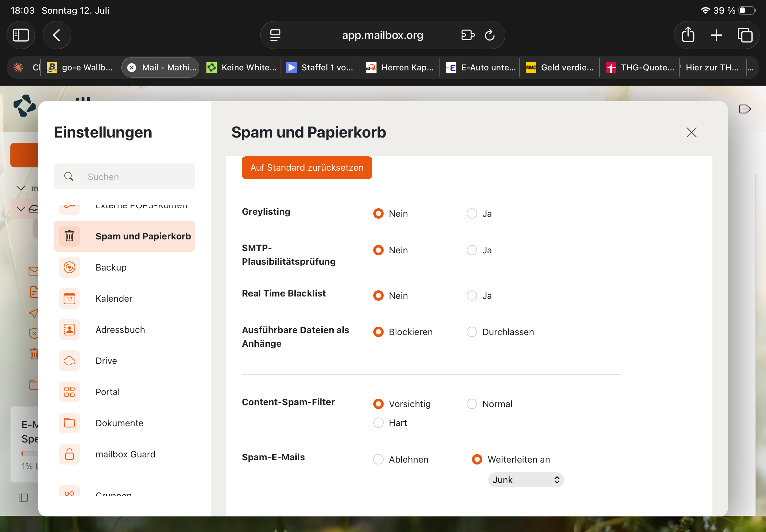Select Ablehnen for Spam-E-Mails
Viewport: 766px width, 532px height.
(x=378, y=459)
